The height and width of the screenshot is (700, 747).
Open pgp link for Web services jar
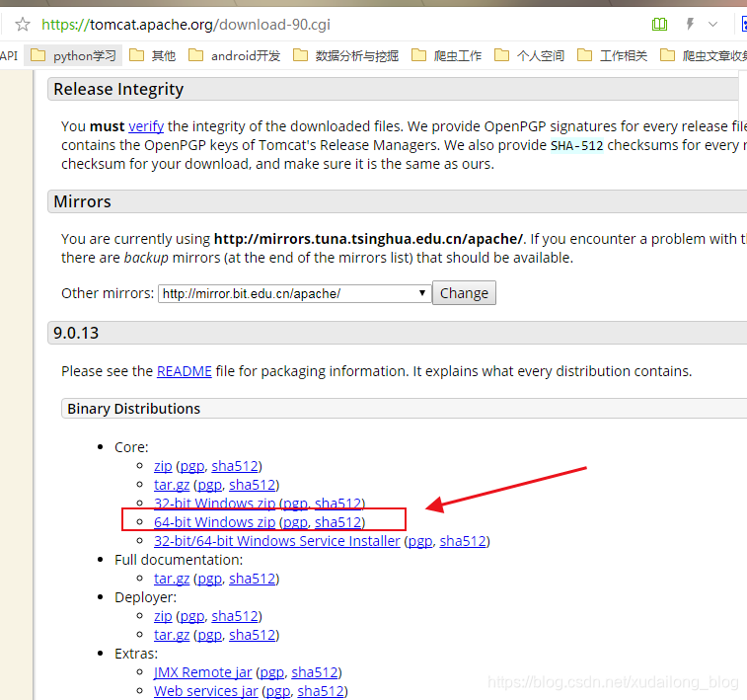(278, 691)
